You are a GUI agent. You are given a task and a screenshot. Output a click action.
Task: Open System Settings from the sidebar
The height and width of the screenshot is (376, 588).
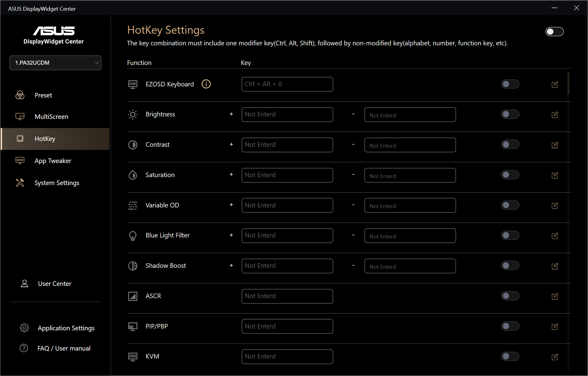(x=57, y=183)
